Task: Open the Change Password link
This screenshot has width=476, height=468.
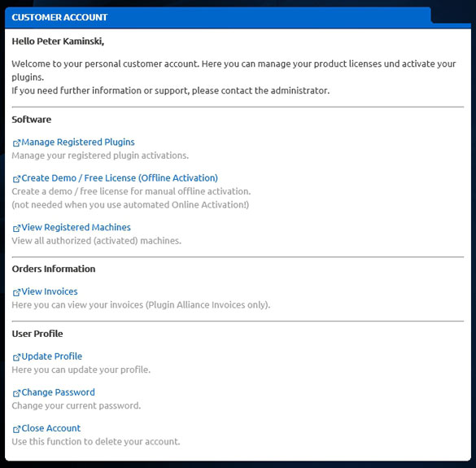Action: pos(58,392)
